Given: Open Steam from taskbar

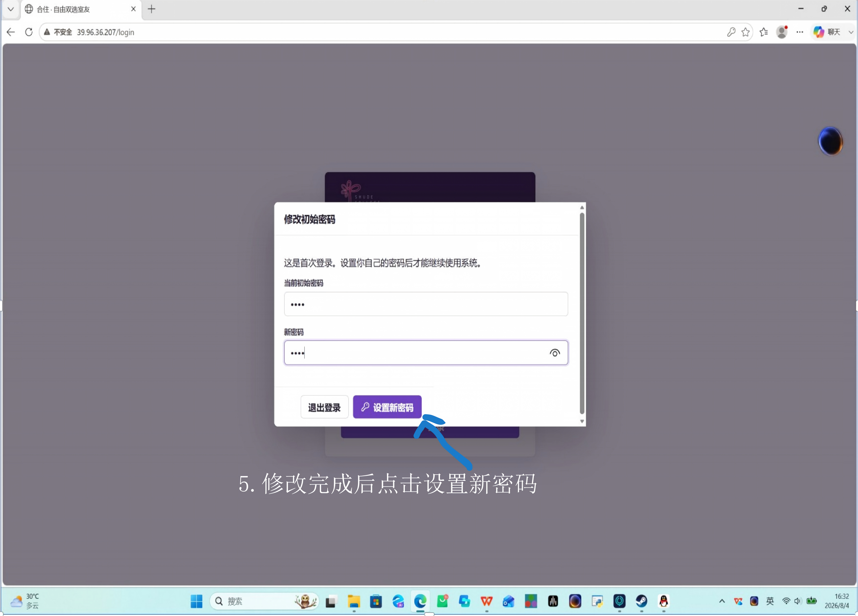Looking at the screenshot, I should 641,601.
